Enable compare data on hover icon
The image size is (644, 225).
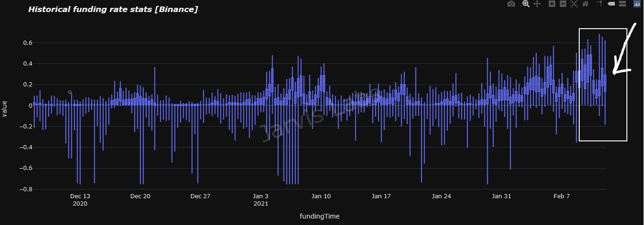coord(622,4)
